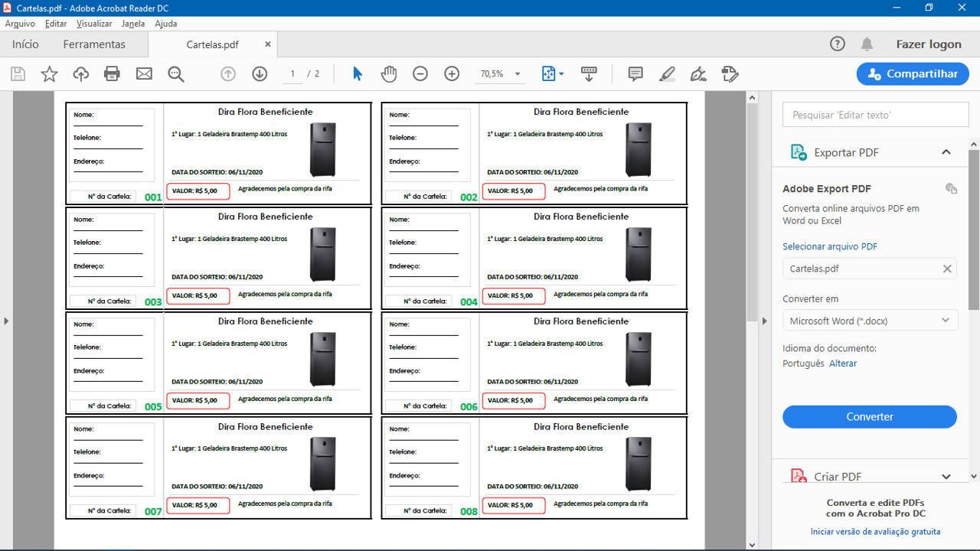The height and width of the screenshot is (551, 980).
Task: Upload file to cloud icon
Action: pyautogui.click(x=80, y=73)
